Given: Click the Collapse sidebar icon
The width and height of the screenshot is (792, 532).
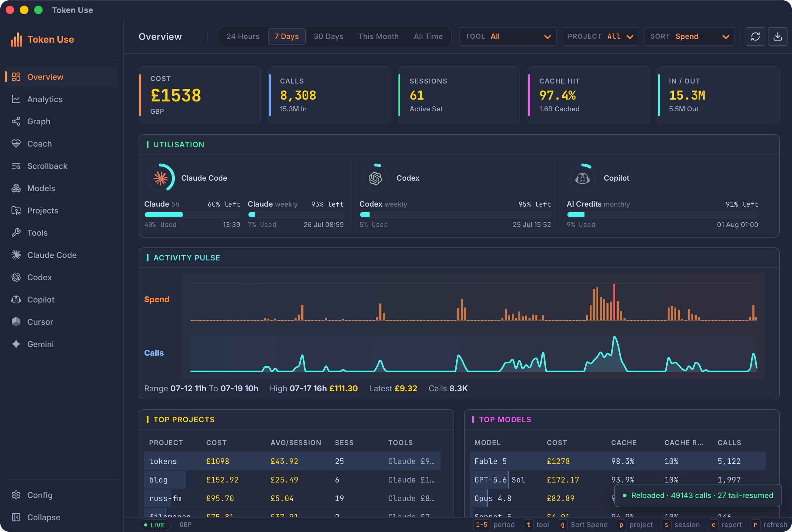Looking at the screenshot, I should [16, 517].
